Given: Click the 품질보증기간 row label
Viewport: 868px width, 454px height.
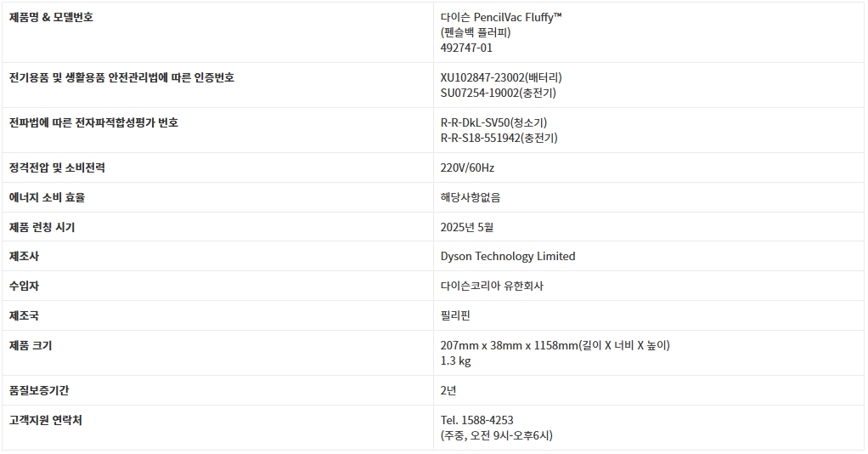Looking at the screenshot, I should point(41,390).
